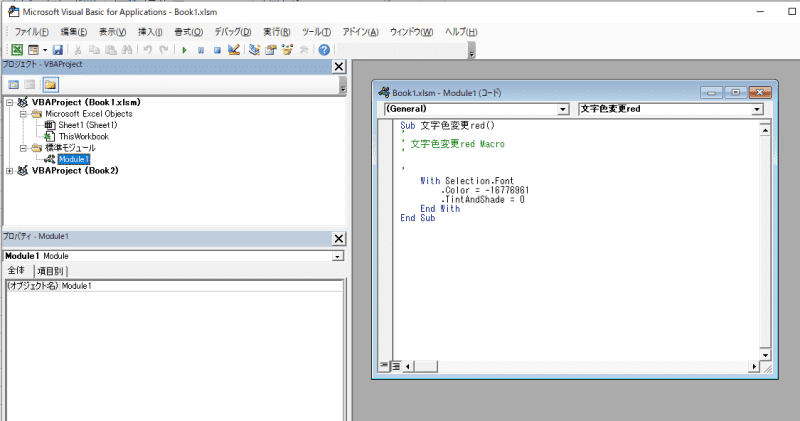The width and height of the screenshot is (800, 421).
Task: Open the 文字色変更red procedure dropdown
Action: click(757, 109)
